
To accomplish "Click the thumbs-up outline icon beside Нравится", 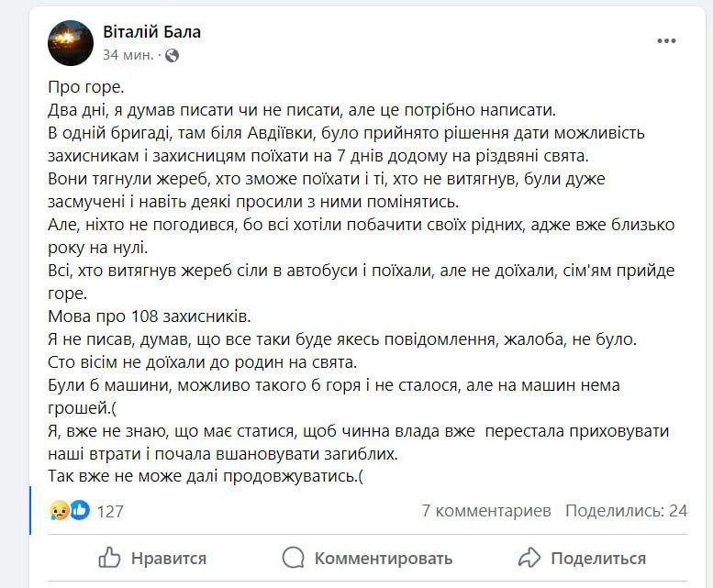I will point(109,558).
